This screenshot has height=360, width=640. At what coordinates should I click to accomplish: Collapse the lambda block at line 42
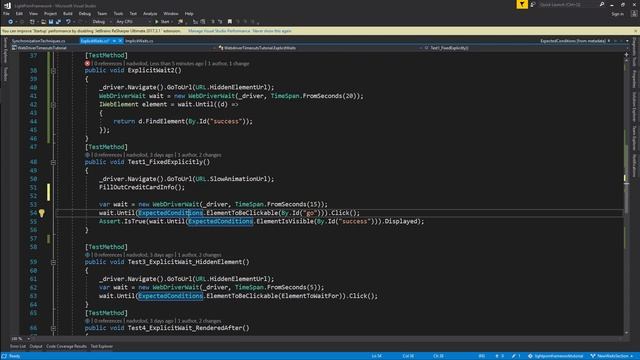(x=53, y=104)
